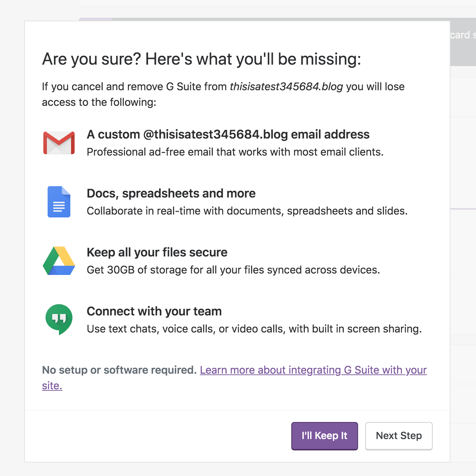Viewport: 476px width, 476px height.
Task: Click the No setup or software required text
Action: [119, 370]
